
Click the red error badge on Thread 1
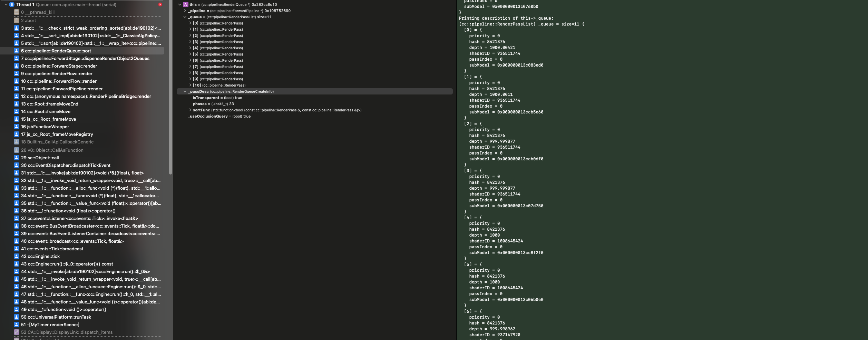pos(160,4)
